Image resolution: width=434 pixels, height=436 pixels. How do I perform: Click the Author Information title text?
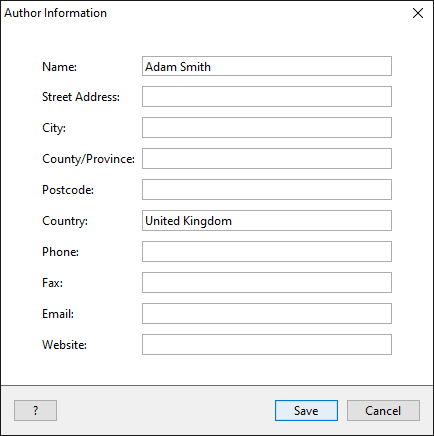(55, 13)
